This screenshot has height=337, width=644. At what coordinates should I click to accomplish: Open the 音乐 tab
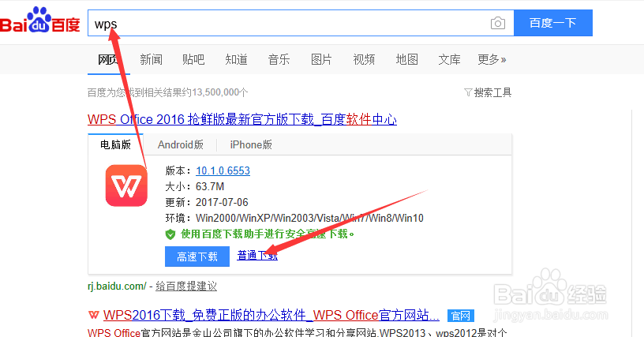coord(279,60)
